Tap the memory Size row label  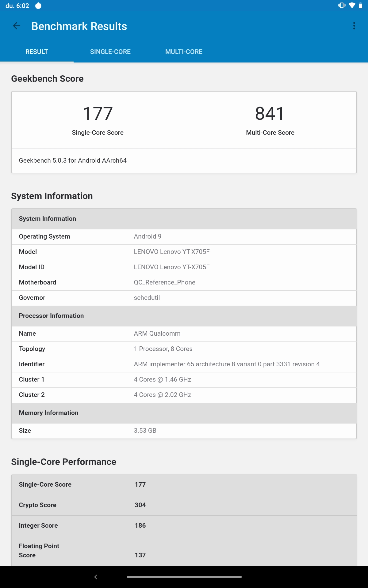(x=25, y=431)
